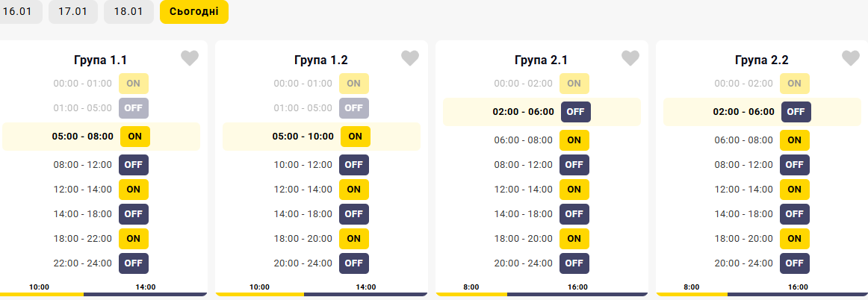Click the Група 2.2 heading
The height and width of the screenshot is (300, 868).
pyautogui.click(x=762, y=60)
